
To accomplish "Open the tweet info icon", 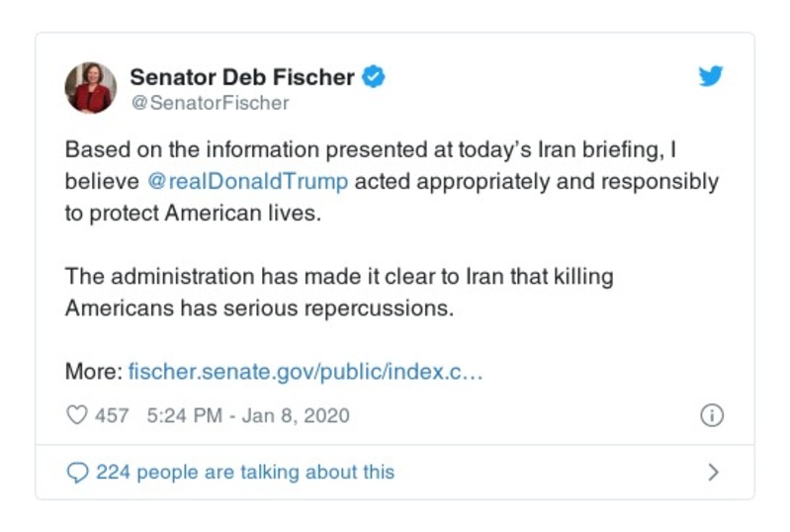I will [711, 416].
